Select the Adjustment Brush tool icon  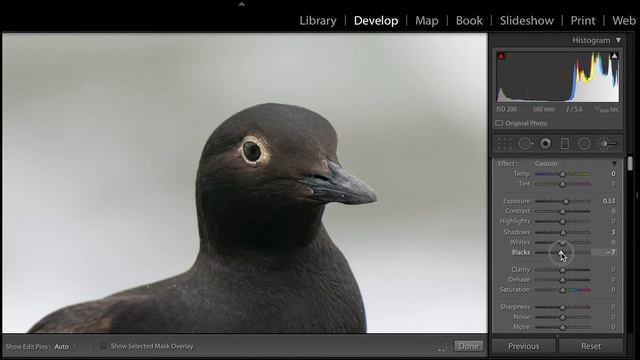point(607,144)
